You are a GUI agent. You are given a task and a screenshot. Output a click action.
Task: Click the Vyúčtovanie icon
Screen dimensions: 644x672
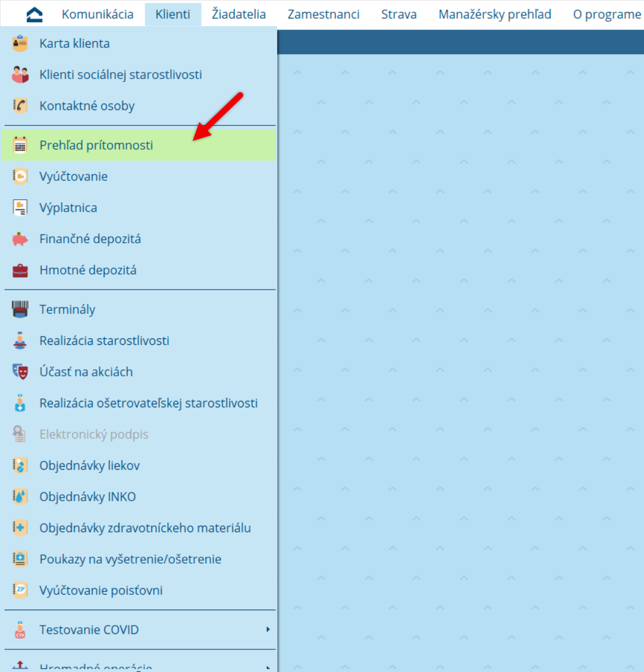point(20,177)
